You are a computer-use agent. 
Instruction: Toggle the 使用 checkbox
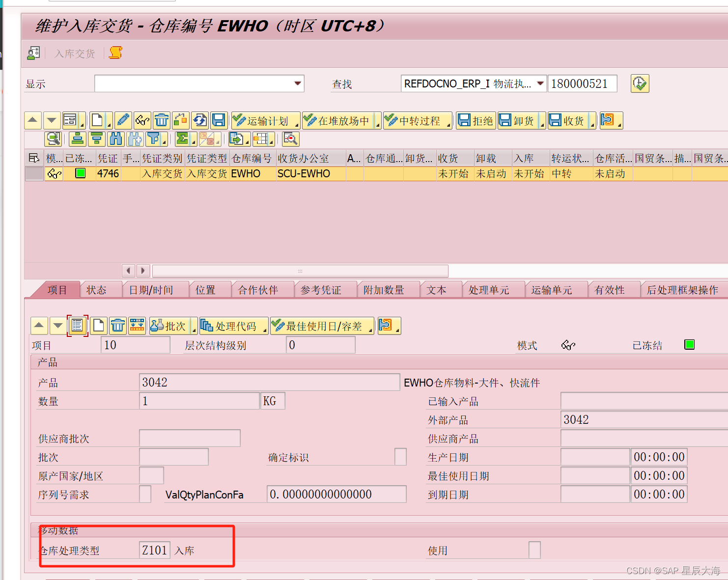click(534, 550)
